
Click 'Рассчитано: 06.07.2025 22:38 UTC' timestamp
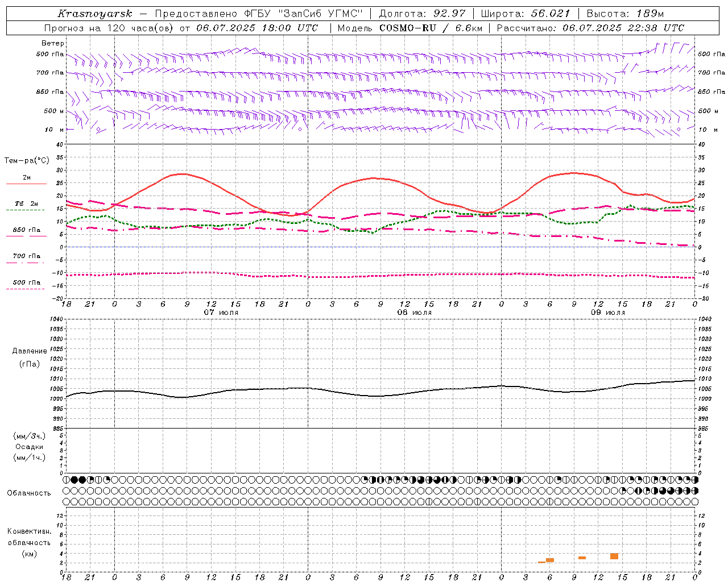(590, 28)
